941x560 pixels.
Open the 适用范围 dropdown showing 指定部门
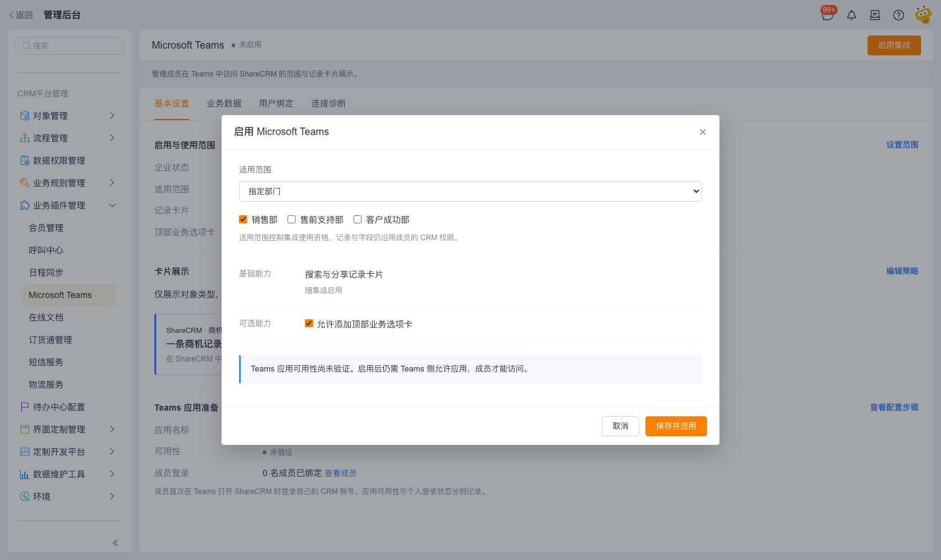click(x=470, y=191)
